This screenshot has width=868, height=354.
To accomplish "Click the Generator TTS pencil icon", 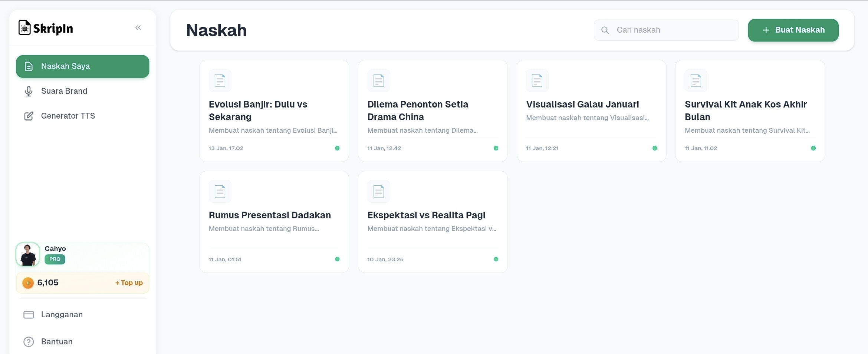I will pos(29,116).
